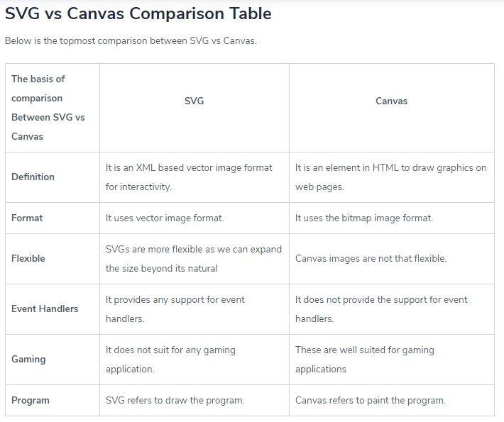Click "It provides any support for event handlers" cell
The height and width of the screenshot is (422, 504).
175,309
